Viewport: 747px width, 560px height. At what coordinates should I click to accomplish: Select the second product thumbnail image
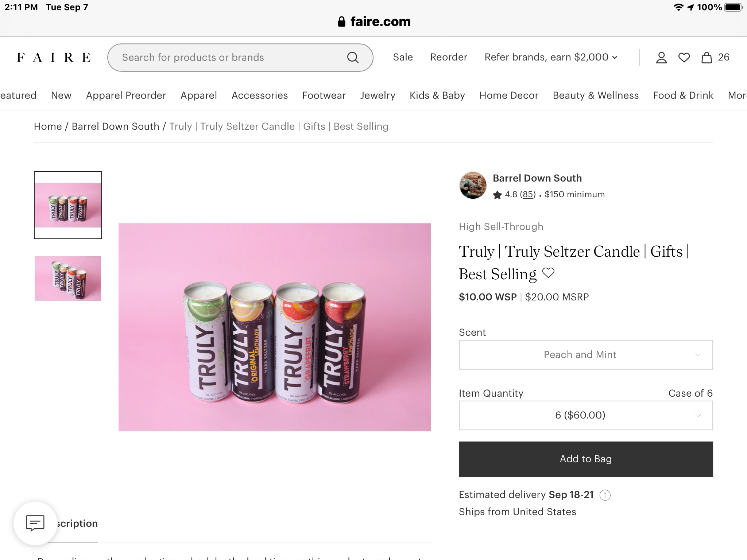68,279
